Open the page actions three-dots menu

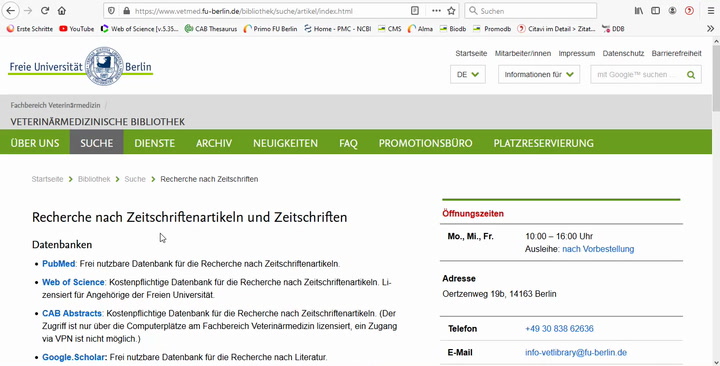tap(436, 11)
